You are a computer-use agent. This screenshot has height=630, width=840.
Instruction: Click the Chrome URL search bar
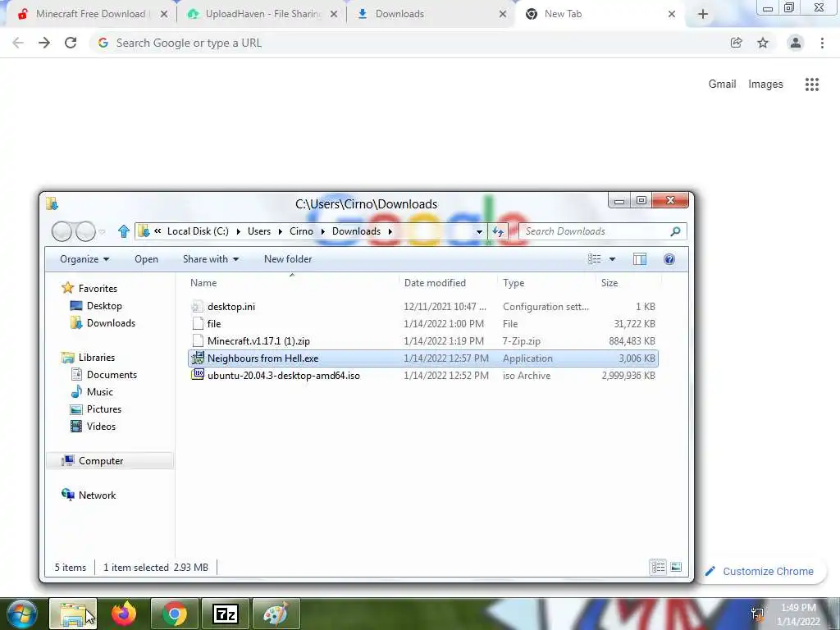pos(407,43)
